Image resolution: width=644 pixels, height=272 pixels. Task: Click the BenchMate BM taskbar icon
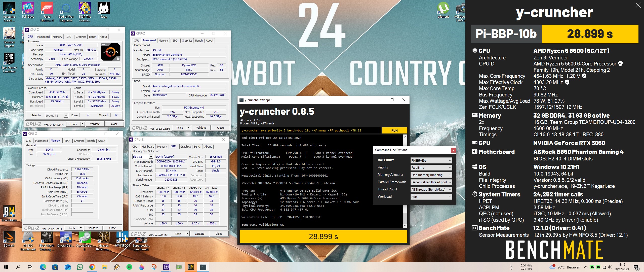[191, 267]
